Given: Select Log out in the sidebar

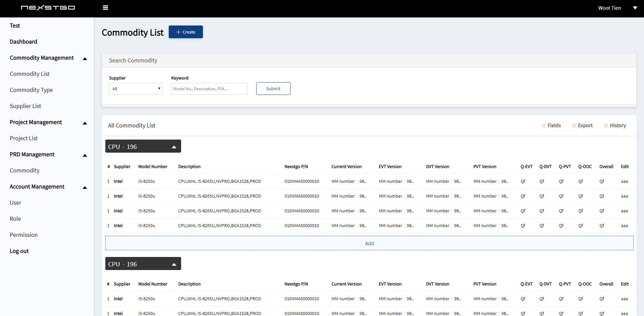Looking at the screenshot, I should tap(19, 251).
